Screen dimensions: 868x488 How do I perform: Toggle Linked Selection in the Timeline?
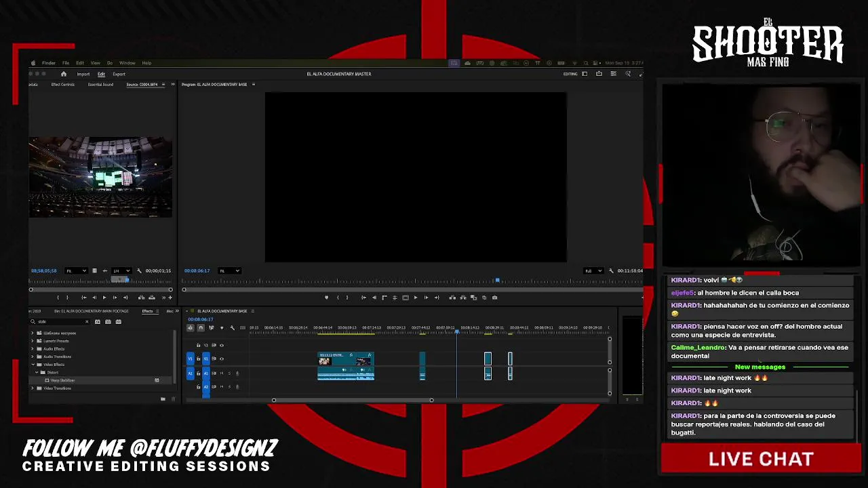[x=211, y=328]
